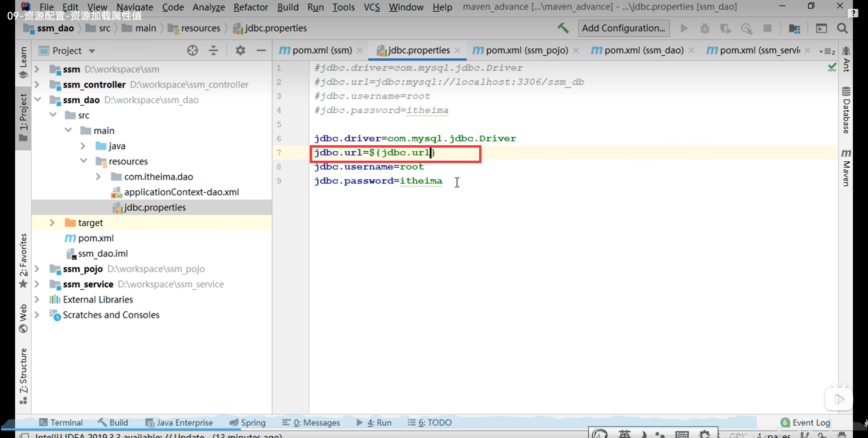Open the Maven tool window
The image size is (868, 438).
pyautogui.click(x=846, y=168)
